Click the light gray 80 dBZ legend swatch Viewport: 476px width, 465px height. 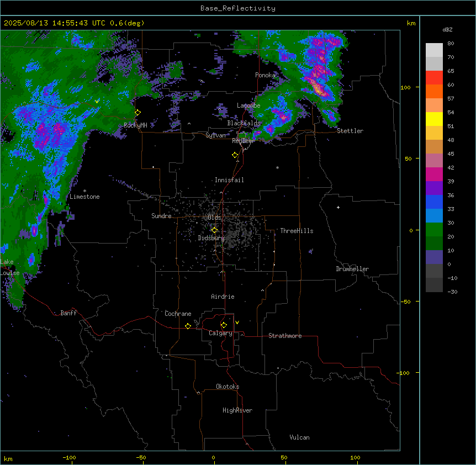[x=434, y=50]
